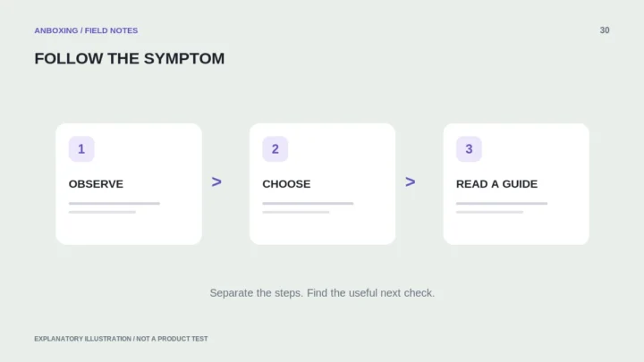Viewport: 644px width, 362px height.
Task: Click the short placeholder line under READ A GUIDE
Action: point(489,212)
